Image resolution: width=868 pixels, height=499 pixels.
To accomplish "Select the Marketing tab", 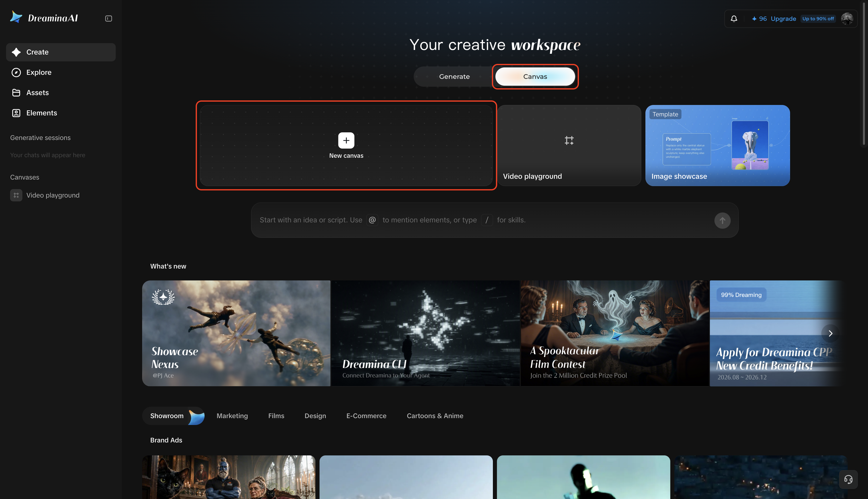I will (232, 416).
